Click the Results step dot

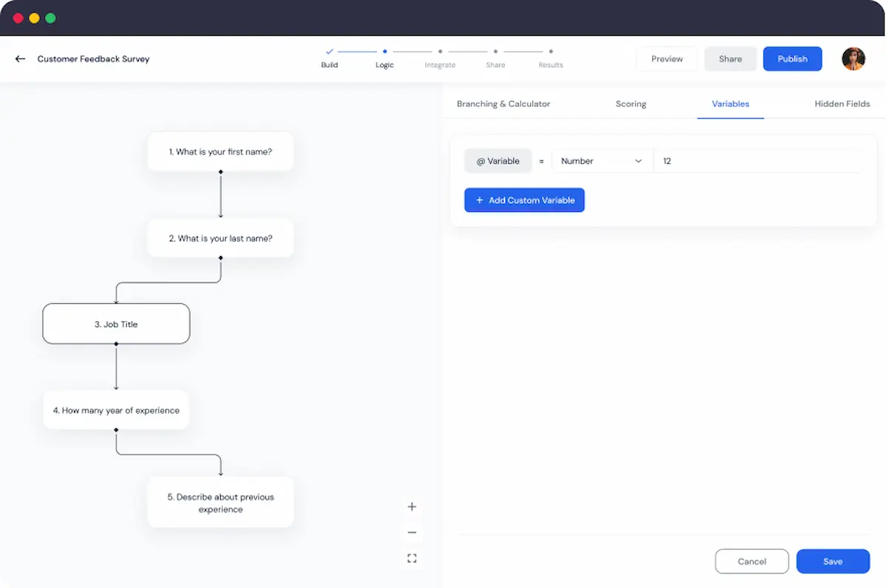coord(551,52)
